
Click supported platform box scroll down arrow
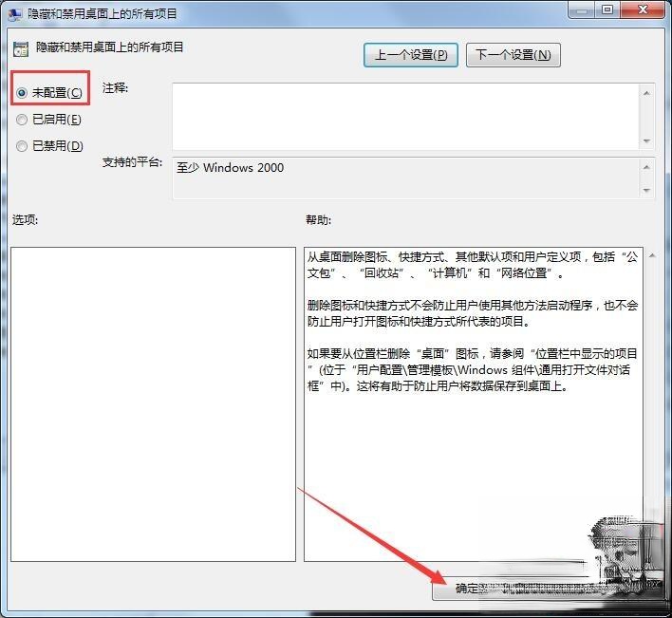tap(646, 190)
